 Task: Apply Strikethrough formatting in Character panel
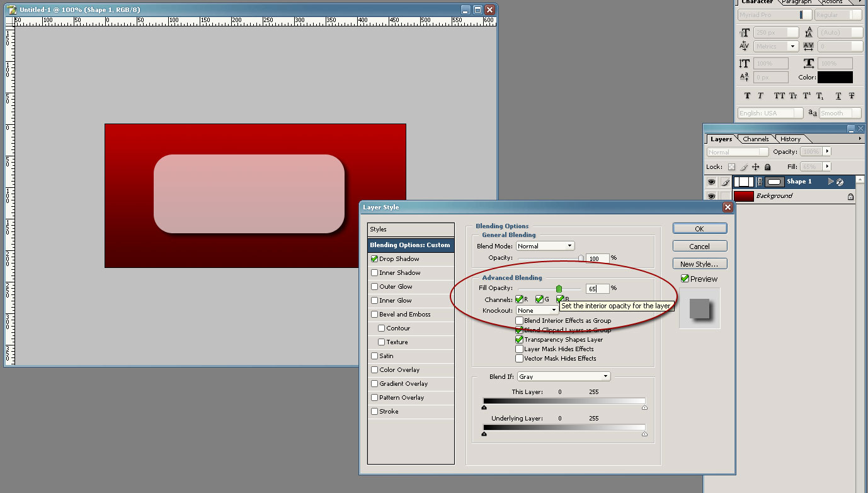[852, 96]
